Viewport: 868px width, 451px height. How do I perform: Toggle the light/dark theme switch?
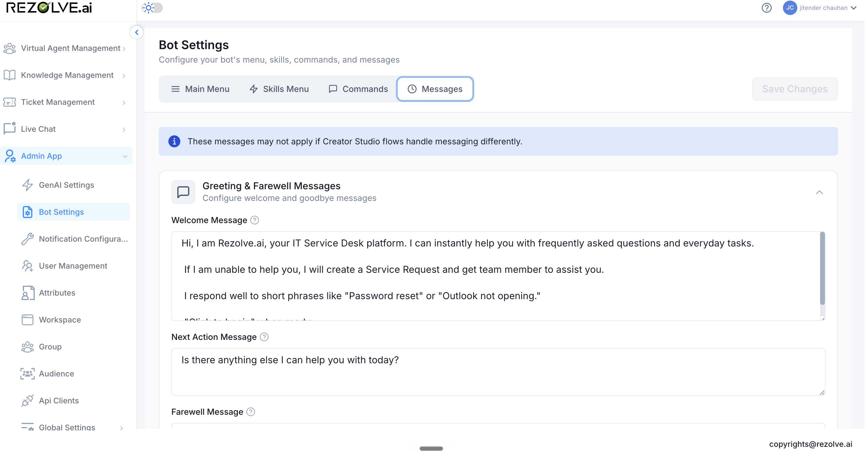(x=153, y=8)
